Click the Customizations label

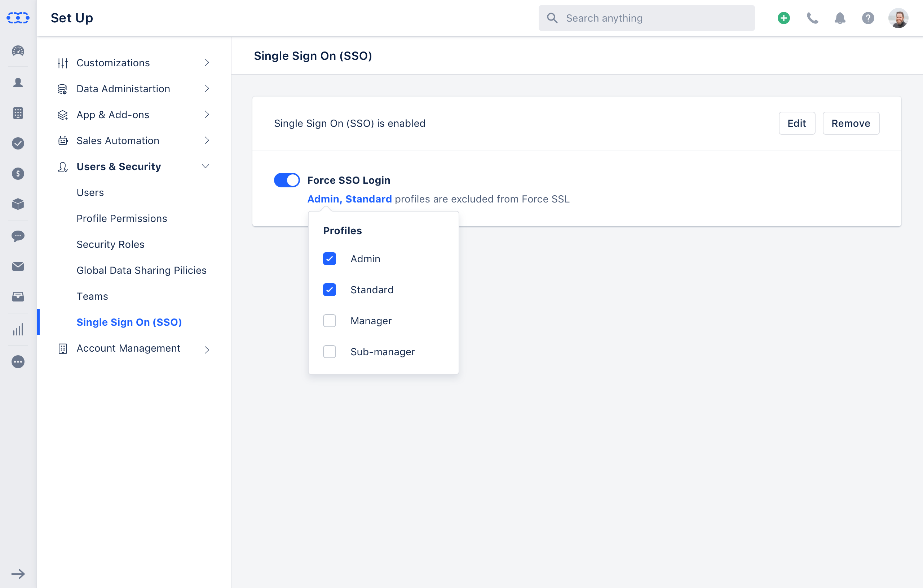113,63
